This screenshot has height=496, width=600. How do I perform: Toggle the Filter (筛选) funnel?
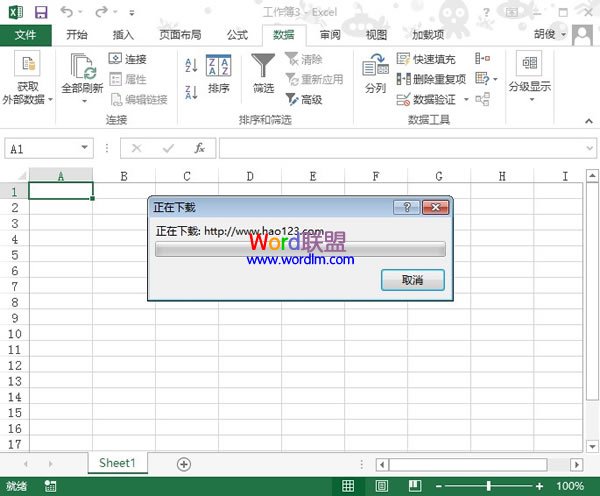(263, 74)
